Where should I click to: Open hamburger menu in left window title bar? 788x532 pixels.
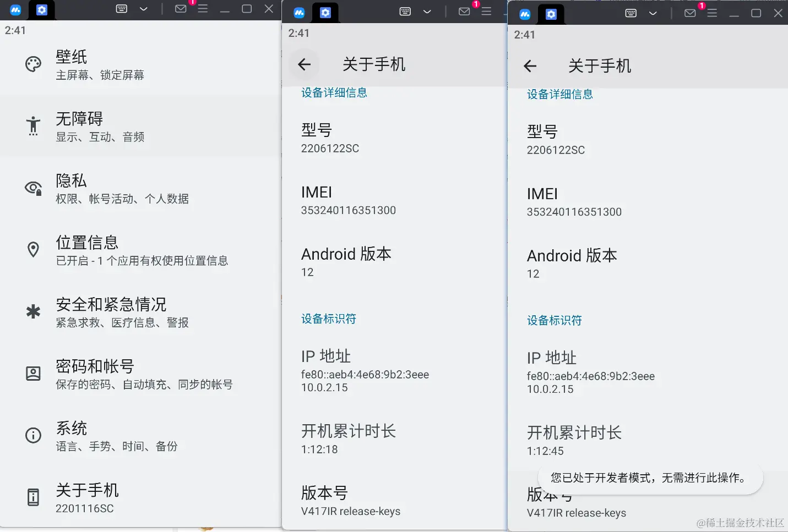[x=203, y=9]
